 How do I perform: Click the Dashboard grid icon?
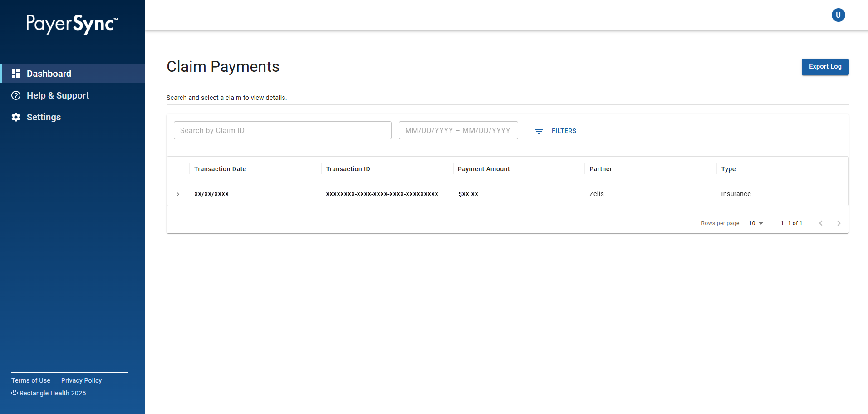[x=16, y=74]
